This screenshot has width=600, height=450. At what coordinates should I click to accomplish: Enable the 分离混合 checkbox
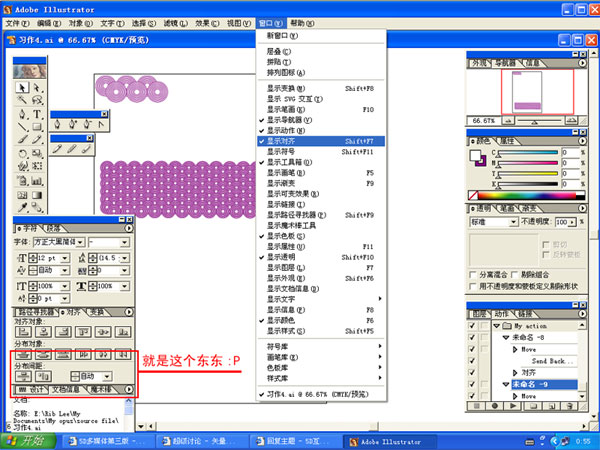(x=473, y=275)
